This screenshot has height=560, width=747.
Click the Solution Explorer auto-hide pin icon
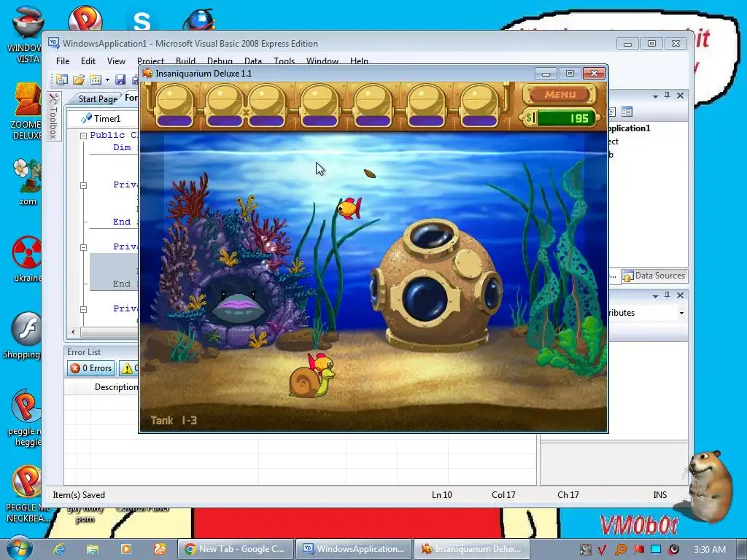[667, 96]
